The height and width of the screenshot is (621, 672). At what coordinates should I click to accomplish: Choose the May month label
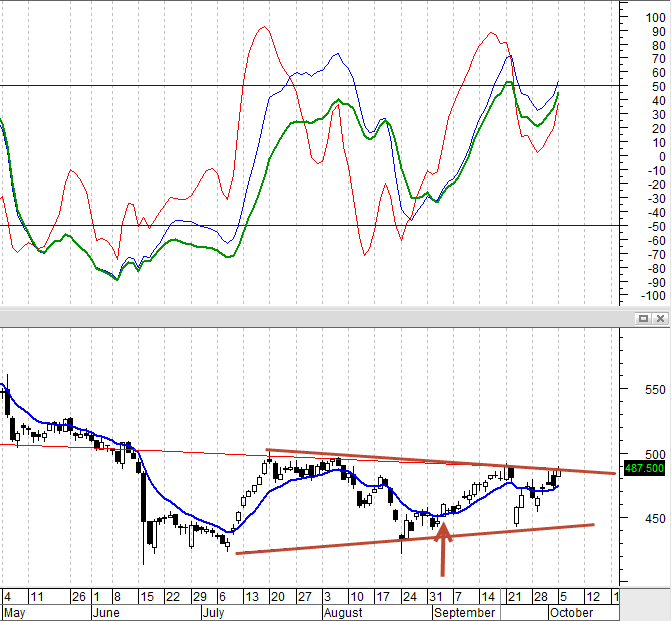(15, 613)
